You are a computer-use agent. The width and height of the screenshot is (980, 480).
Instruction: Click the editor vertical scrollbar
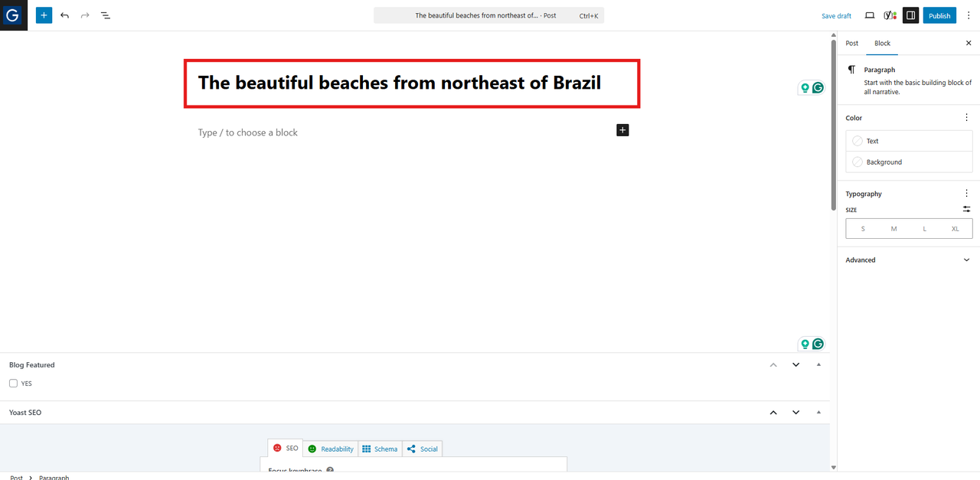[834, 124]
